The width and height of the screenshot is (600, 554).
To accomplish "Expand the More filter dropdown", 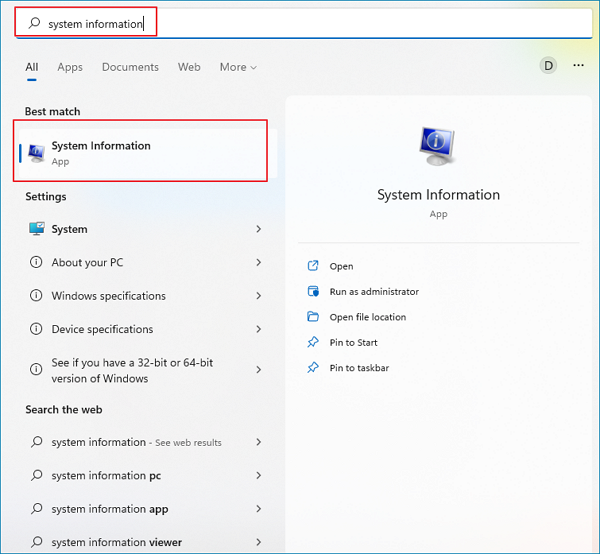I will pos(238,67).
